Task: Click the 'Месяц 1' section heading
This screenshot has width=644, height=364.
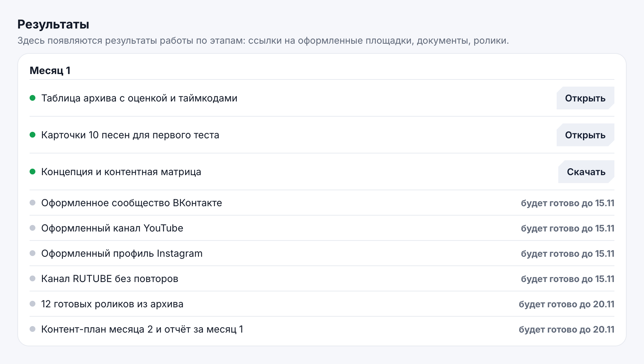Action: point(50,70)
